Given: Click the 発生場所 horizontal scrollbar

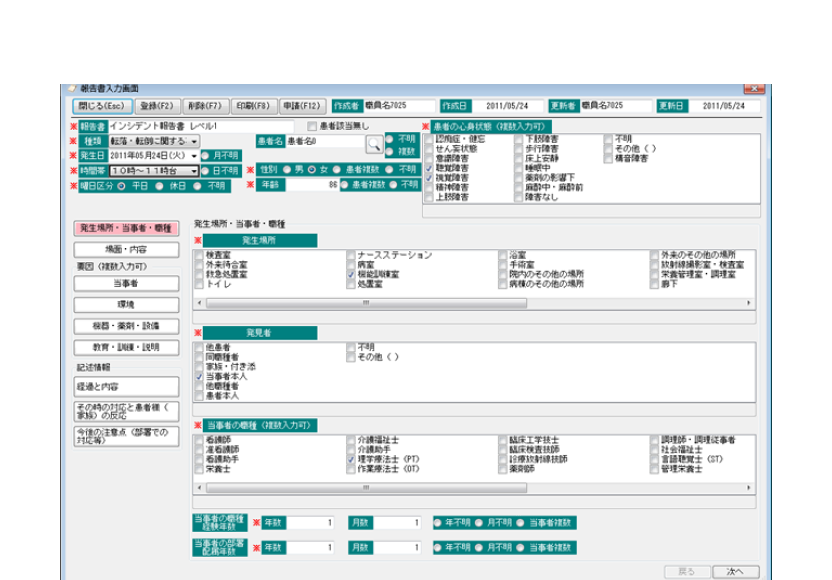Looking at the screenshot, I should 367,303.
